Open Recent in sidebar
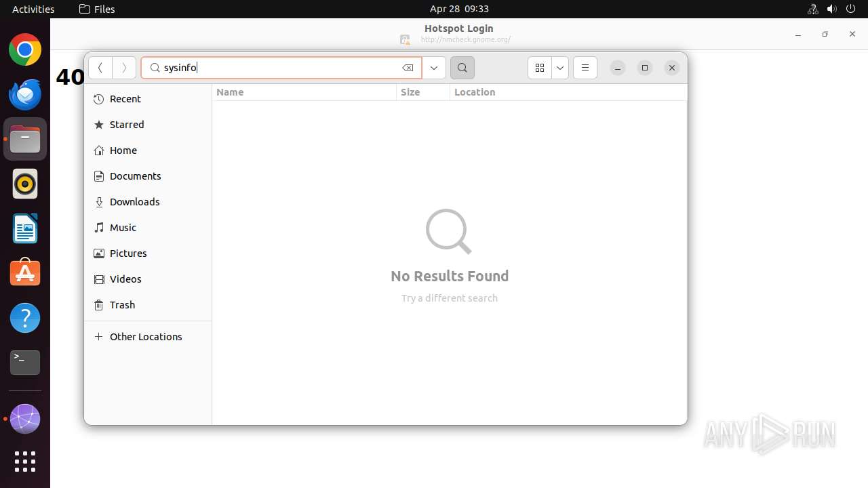 [148, 99]
